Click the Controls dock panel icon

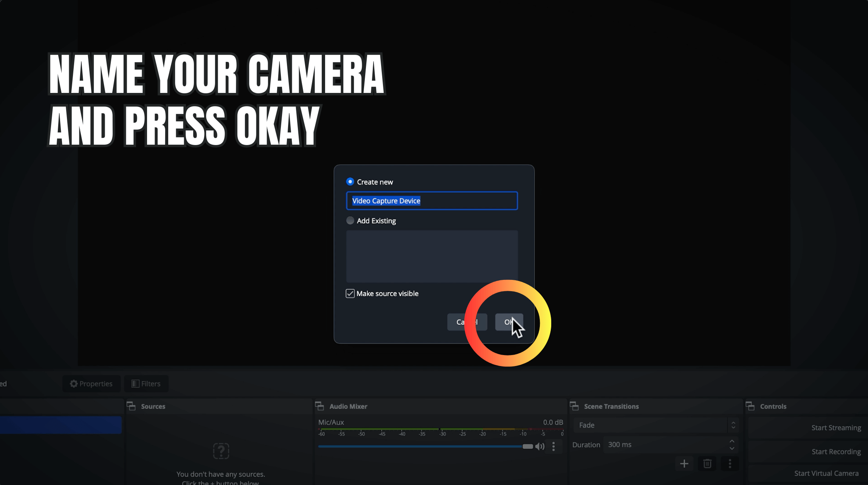750,406
